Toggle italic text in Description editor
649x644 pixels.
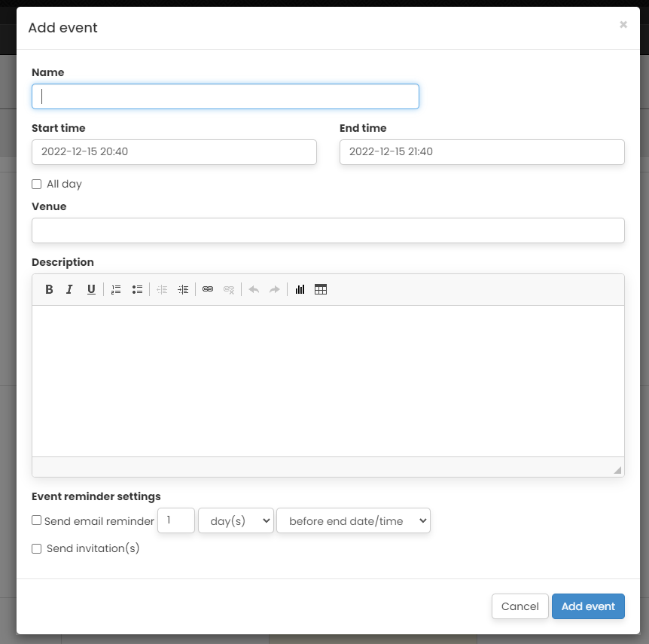69,289
